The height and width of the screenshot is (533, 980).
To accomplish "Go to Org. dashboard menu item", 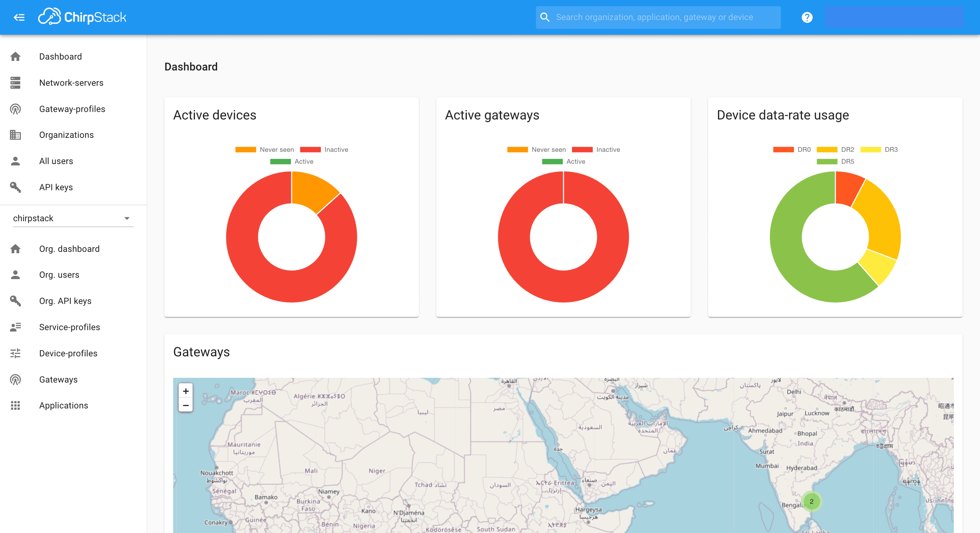I will point(69,249).
